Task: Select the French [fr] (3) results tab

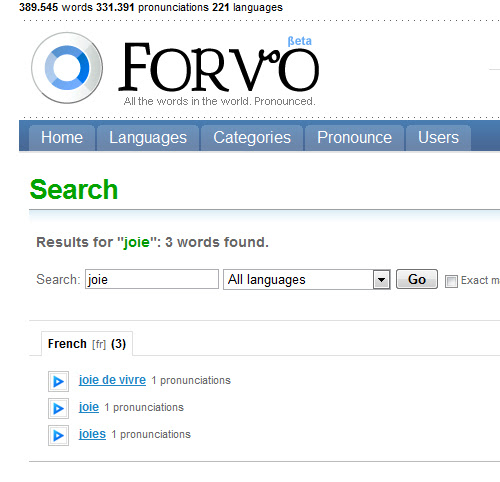Action: [x=87, y=344]
